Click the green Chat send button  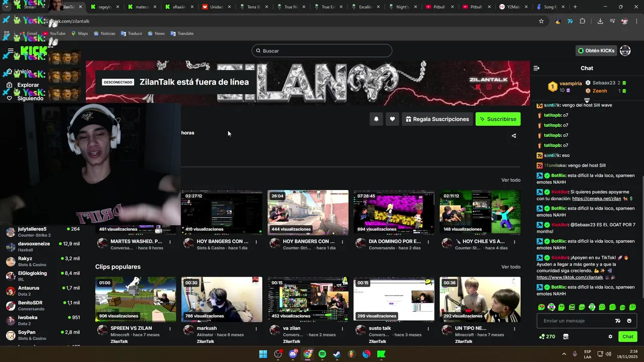coord(627,337)
